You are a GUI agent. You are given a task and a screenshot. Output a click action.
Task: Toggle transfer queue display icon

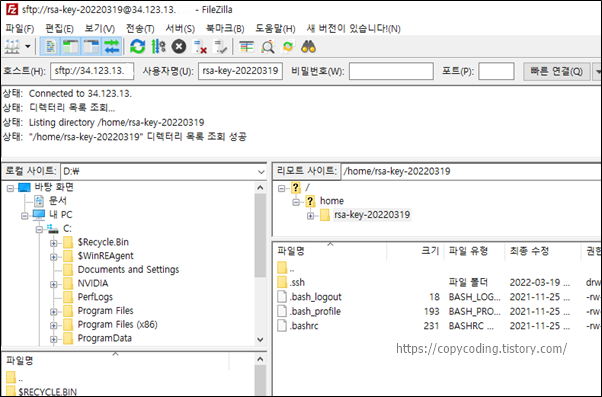click(x=112, y=47)
